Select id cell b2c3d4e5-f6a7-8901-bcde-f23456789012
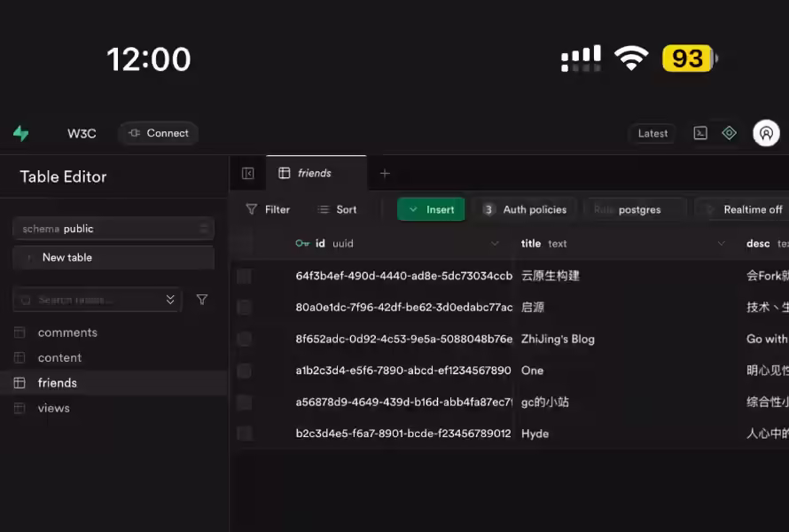The width and height of the screenshot is (789, 532). 403,434
